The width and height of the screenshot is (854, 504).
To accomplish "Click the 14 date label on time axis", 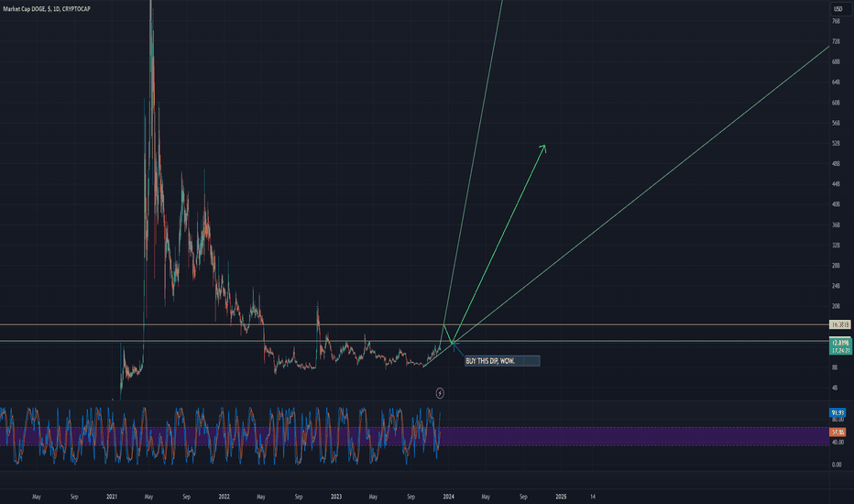I will (593, 497).
